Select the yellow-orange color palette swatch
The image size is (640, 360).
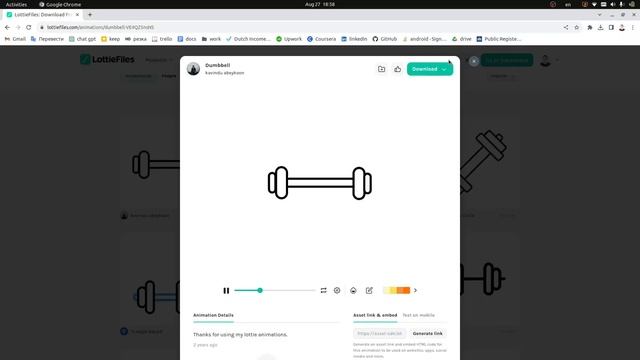(396, 290)
